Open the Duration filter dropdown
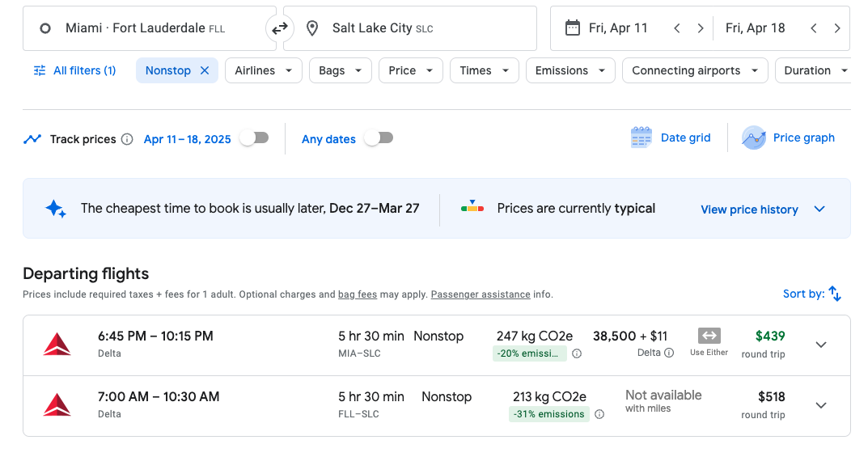 813,70
